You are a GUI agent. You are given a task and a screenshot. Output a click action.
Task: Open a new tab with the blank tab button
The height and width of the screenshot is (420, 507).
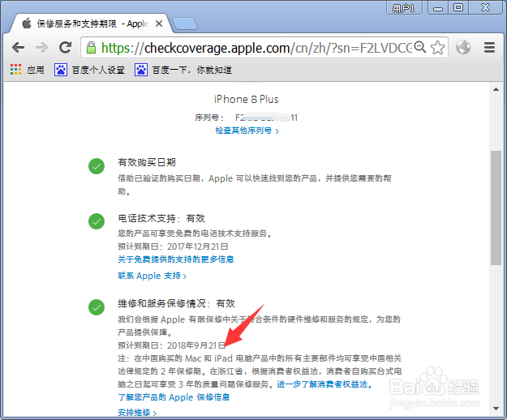click(185, 24)
